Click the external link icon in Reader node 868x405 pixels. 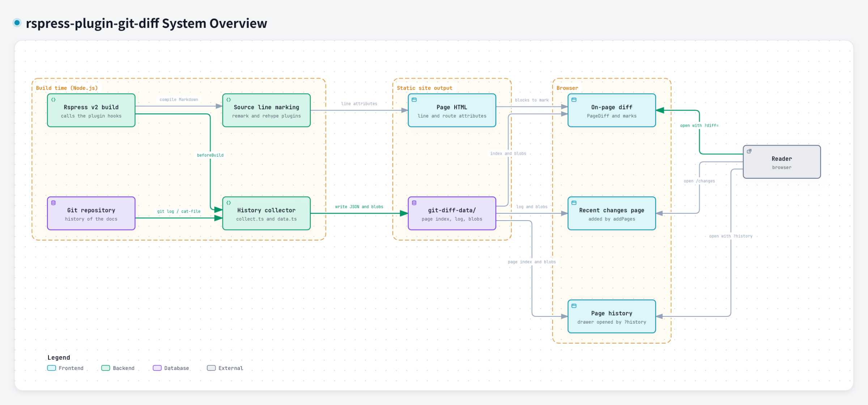[x=749, y=151]
